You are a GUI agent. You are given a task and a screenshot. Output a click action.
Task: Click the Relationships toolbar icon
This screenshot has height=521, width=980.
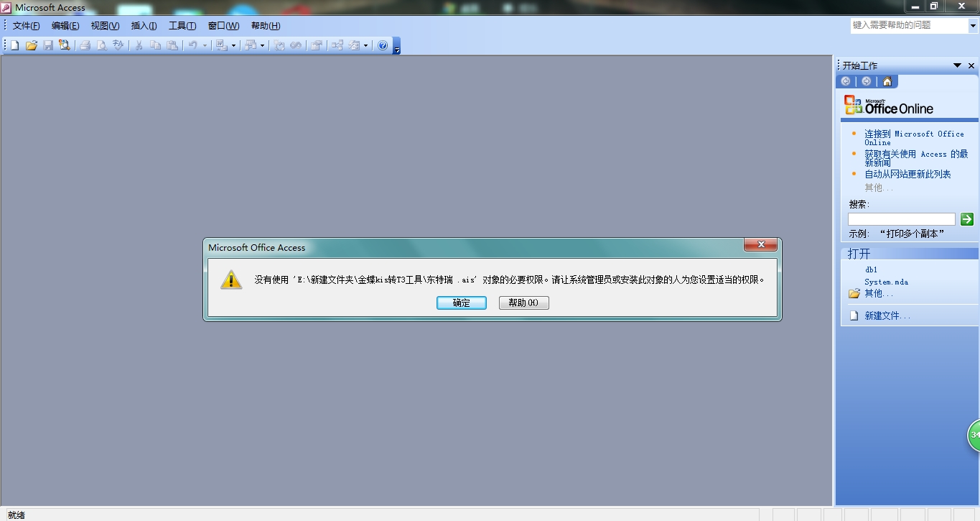point(337,45)
